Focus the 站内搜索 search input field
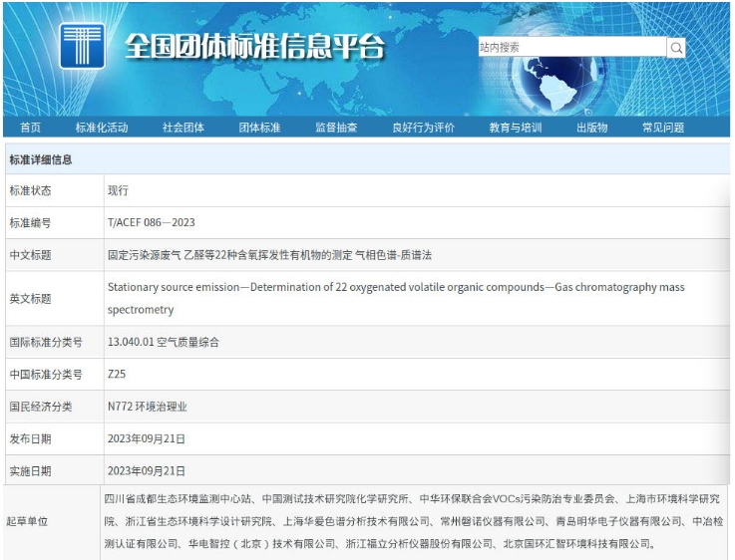Image resolution: width=735 pixels, height=560 pixels. [570, 48]
